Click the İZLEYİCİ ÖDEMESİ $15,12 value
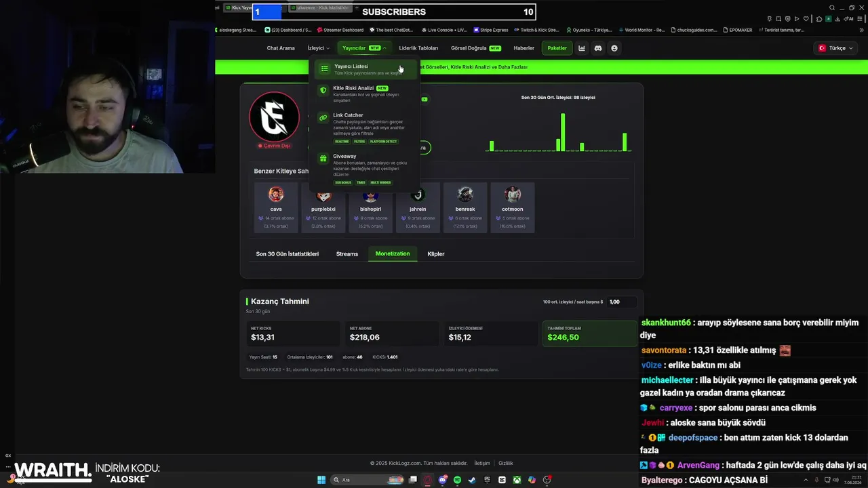 tap(460, 338)
